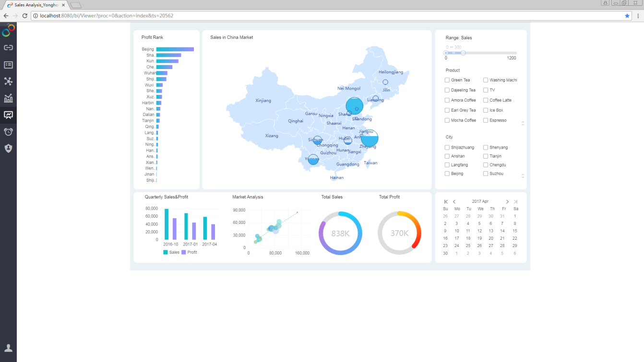Jump to last month in calendar

click(x=515, y=202)
